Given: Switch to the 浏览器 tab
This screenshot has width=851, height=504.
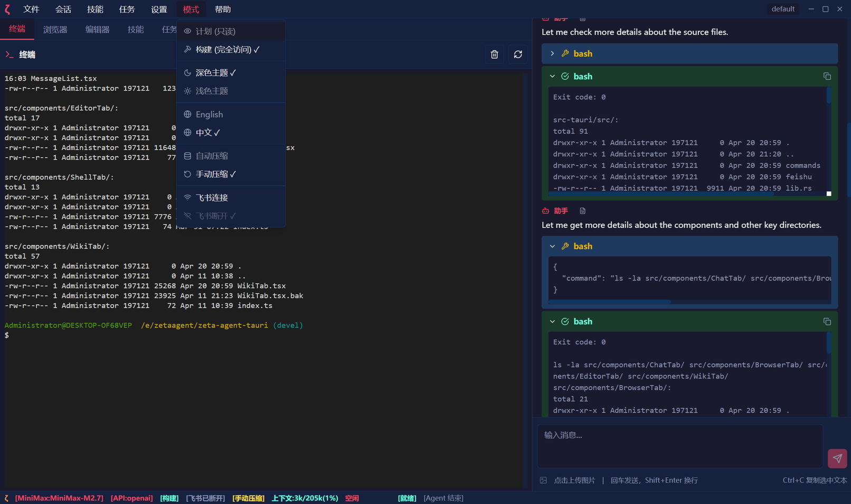Looking at the screenshot, I should (55, 30).
